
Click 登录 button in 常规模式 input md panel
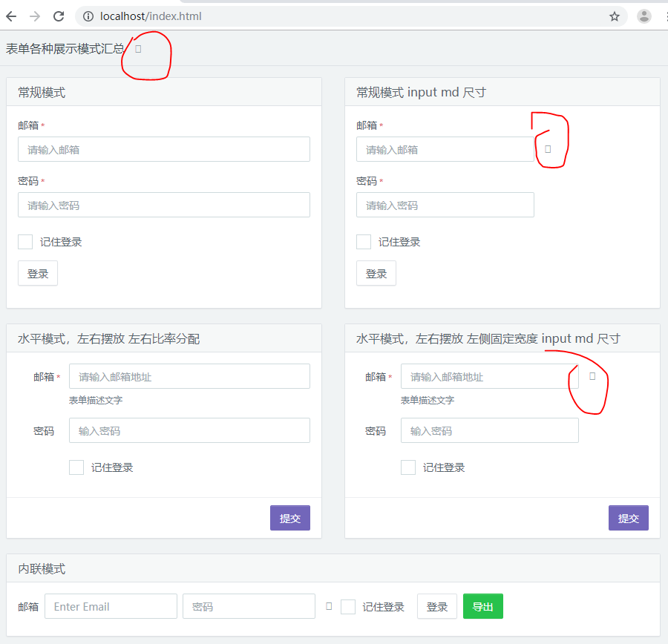(x=376, y=274)
